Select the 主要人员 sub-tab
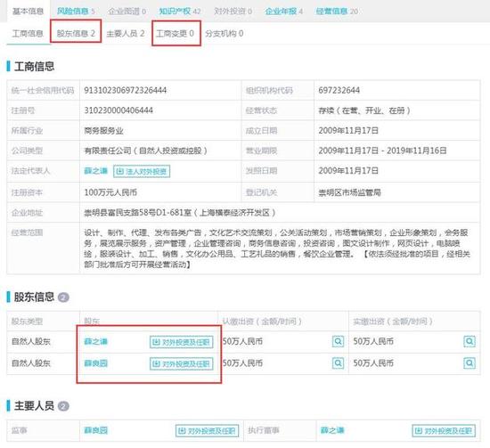Viewport: 490px width, 448px height. click(x=126, y=33)
